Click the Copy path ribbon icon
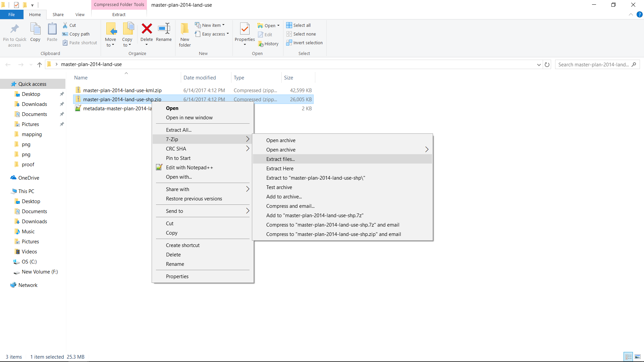The height and width of the screenshot is (362, 644). coord(65,34)
